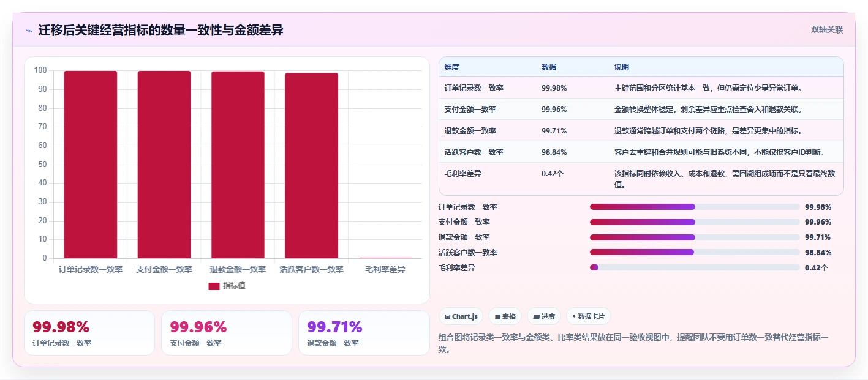868x380 pixels.
Task: Click the 毛利率差异 x-axis label
Action: 385,269
